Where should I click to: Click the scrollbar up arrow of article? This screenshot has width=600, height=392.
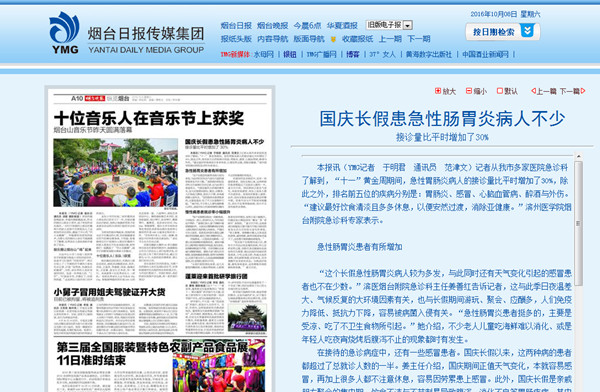[x=578, y=157]
